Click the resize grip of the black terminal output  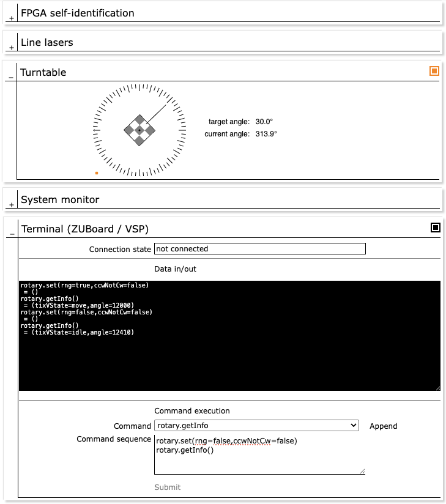point(437,388)
